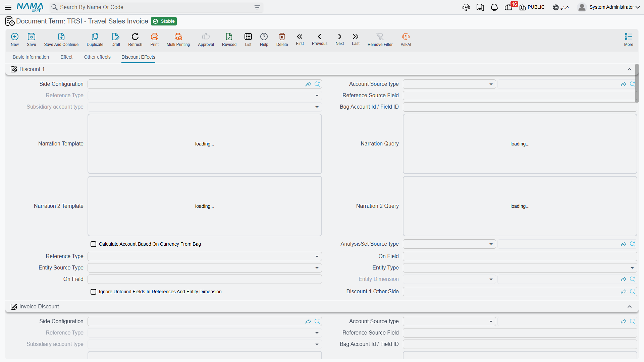Open notifications bell icon
The image size is (644, 362).
[494, 7]
